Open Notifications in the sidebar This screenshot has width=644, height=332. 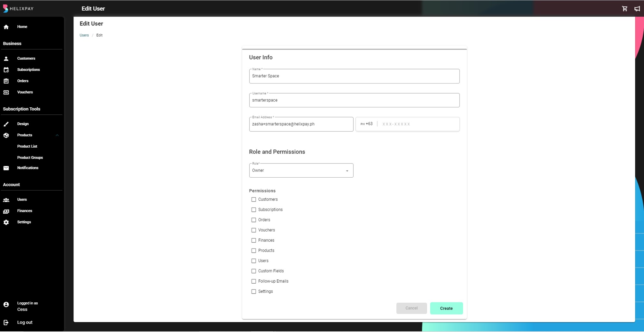(28, 168)
